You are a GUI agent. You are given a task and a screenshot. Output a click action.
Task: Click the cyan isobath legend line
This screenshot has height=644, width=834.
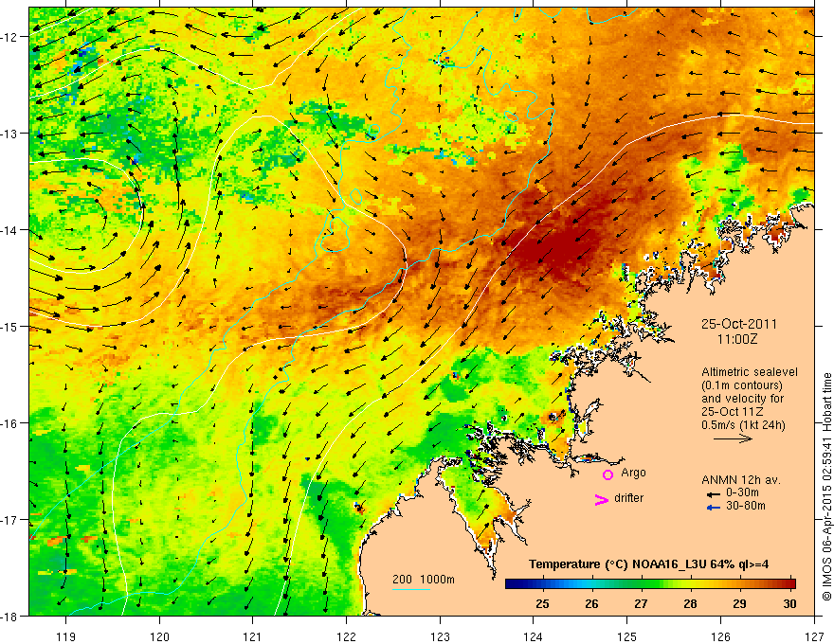[x=411, y=589]
